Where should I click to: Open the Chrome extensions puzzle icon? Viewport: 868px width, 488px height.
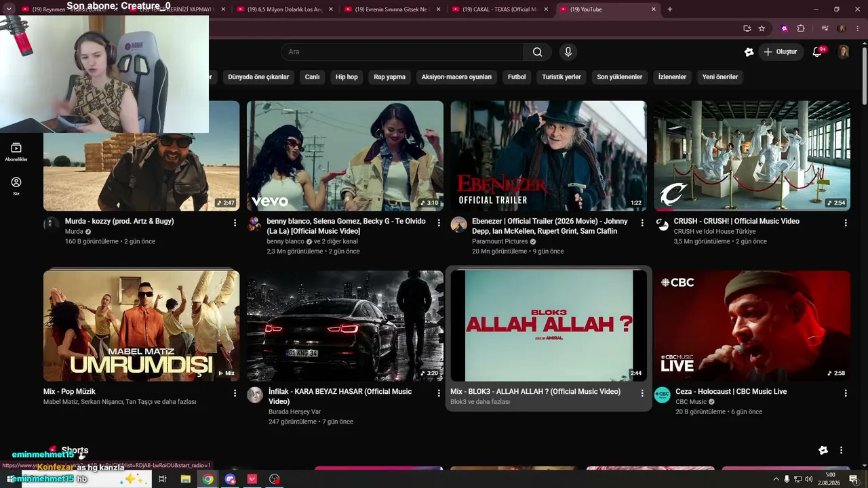click(801, 28)
